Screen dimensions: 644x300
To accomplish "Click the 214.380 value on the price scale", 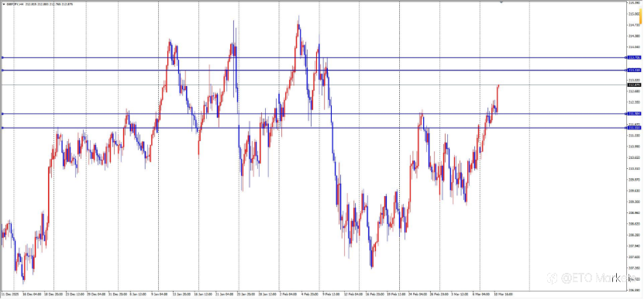I will (634, 36).
